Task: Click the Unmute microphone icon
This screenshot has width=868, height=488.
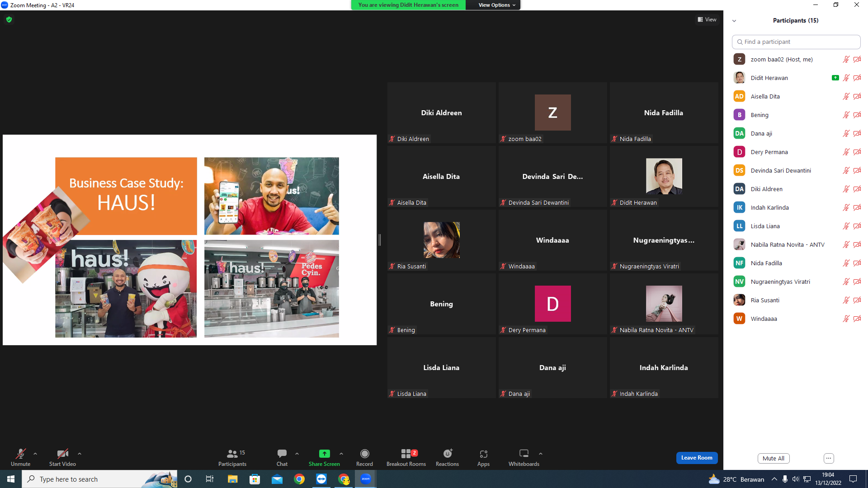Action: [21, 453]
